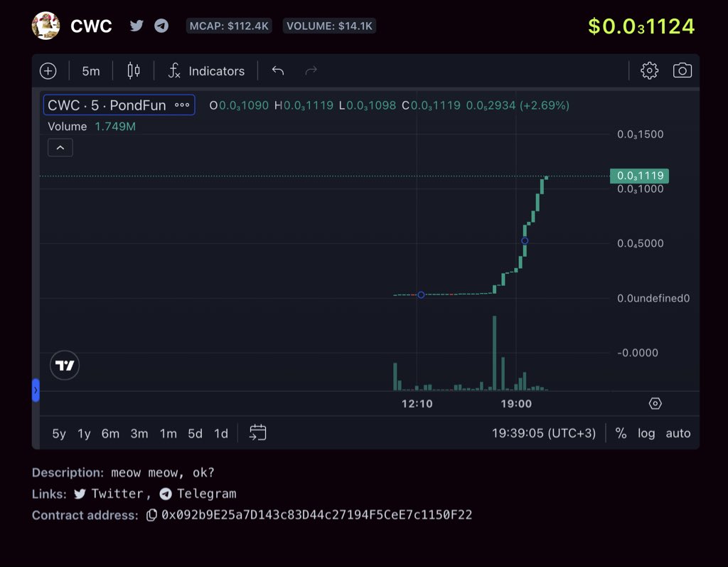This screenshot has height=567, width=728.
Task: Click the $0.0₃1124 price at top right
Action: [x=641, y=26]
